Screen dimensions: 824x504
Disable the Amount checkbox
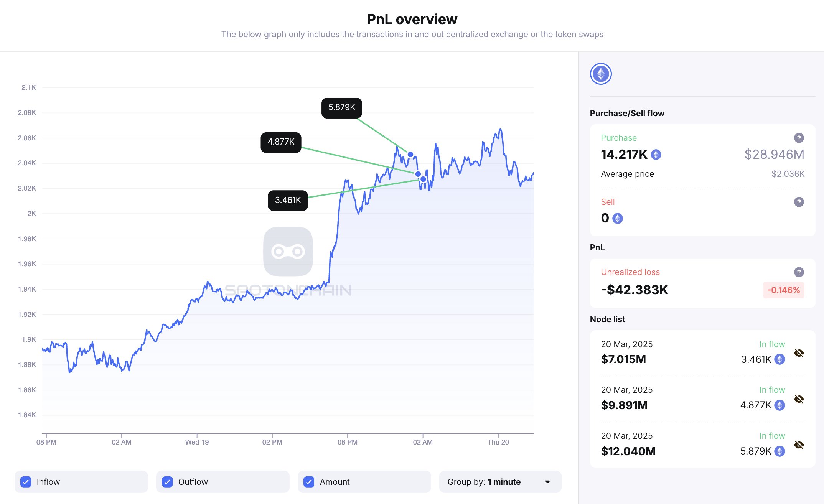tap(309, 482)
